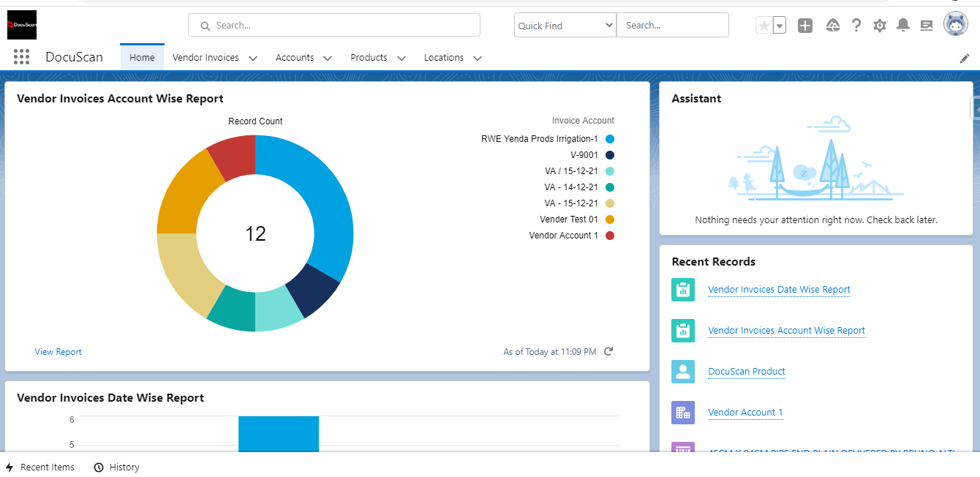Open History in the utility bar
This screenshot has height=477, width=980.
coord(116,467)
